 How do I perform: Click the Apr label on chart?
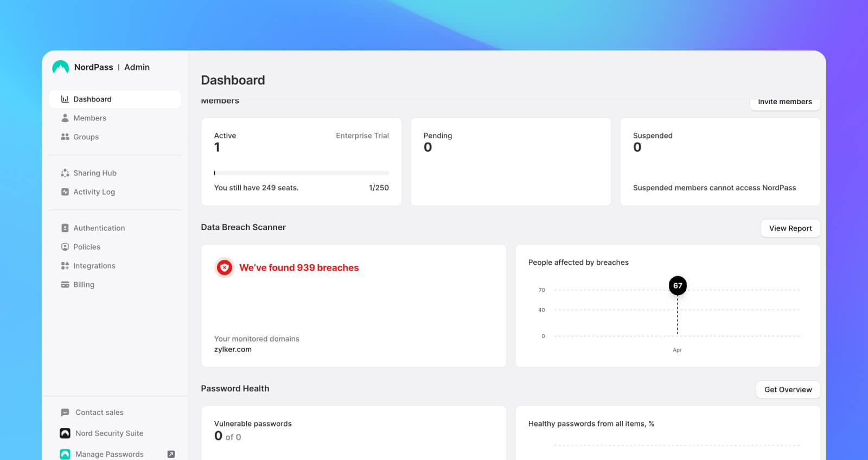click(x=677, y=350)
